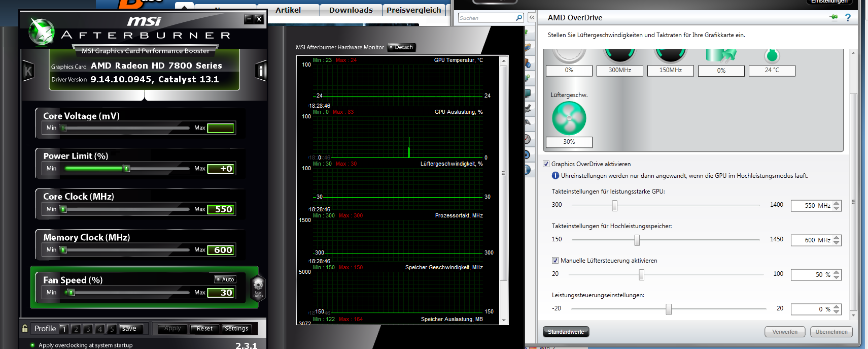Click the Core Clock slider handle
Screen dimensions: 868x349
coord(63,209)
